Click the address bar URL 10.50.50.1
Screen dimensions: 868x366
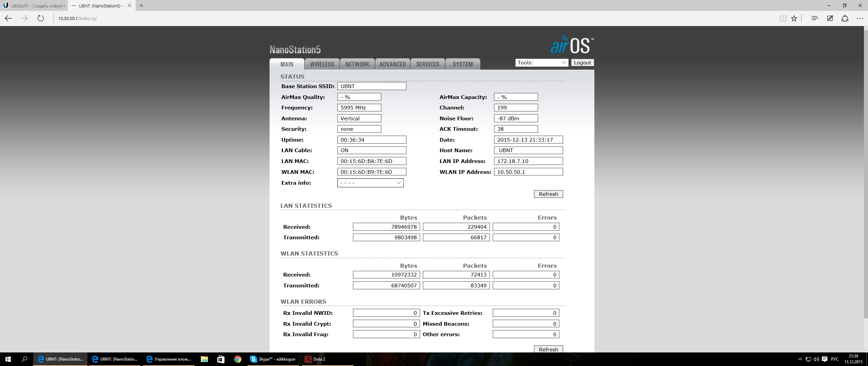(77, 18)
